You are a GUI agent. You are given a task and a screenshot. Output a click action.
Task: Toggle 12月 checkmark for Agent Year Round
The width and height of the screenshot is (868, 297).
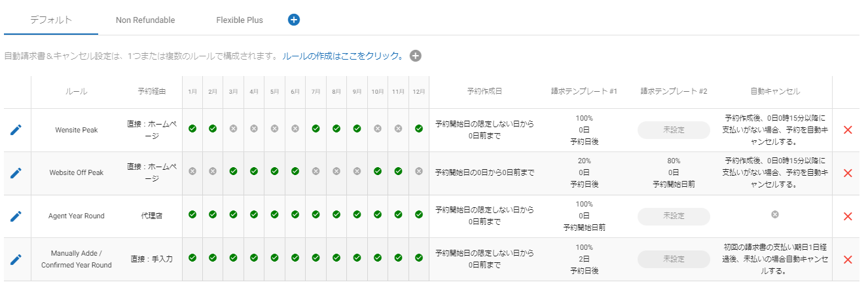419,214
